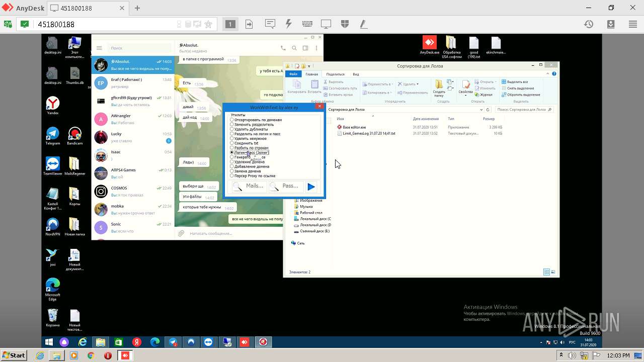This screenshot has width=644, height=362.
Task: Click attach file paperclip in Telegram
Action: tap(181, 233)
